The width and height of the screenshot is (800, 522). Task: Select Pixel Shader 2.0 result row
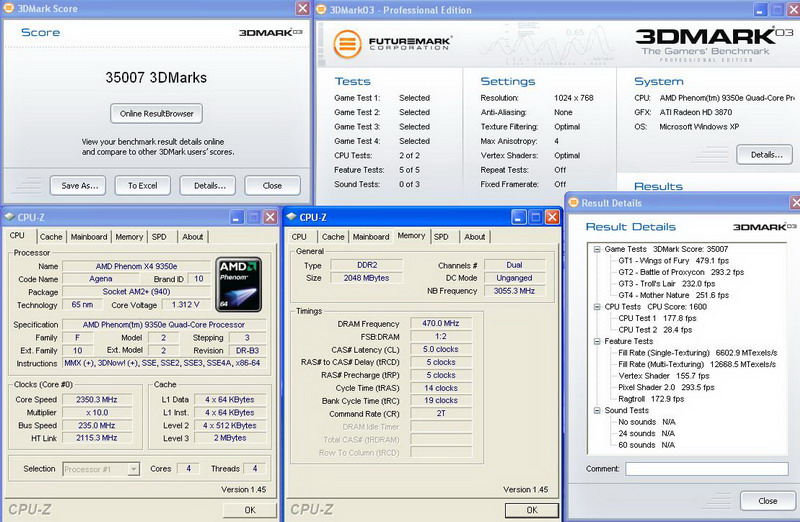tap(666, 387)
